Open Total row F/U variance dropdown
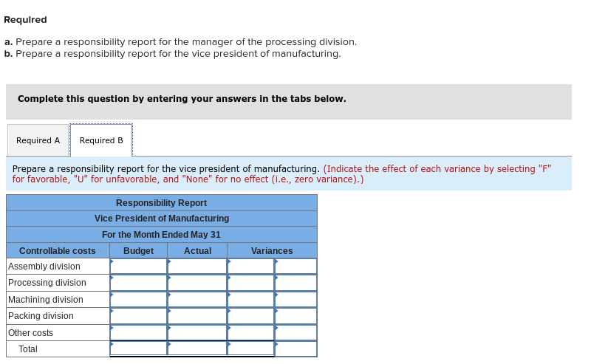 point(296,348)
